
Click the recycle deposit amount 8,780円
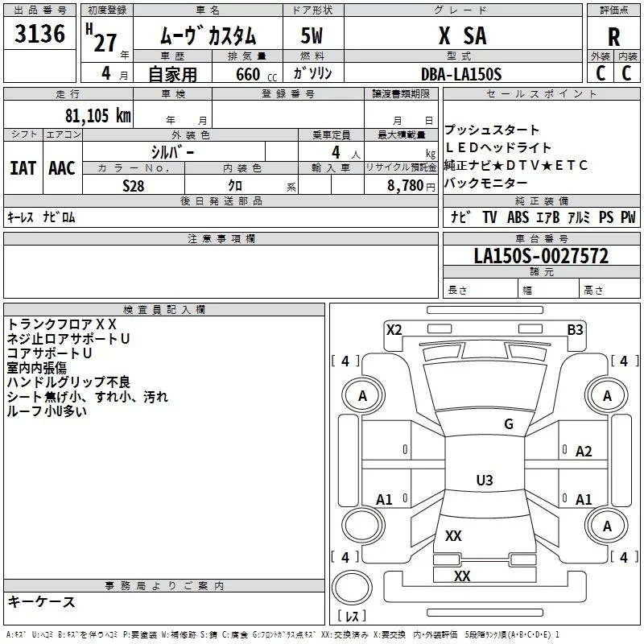point(411,185)
